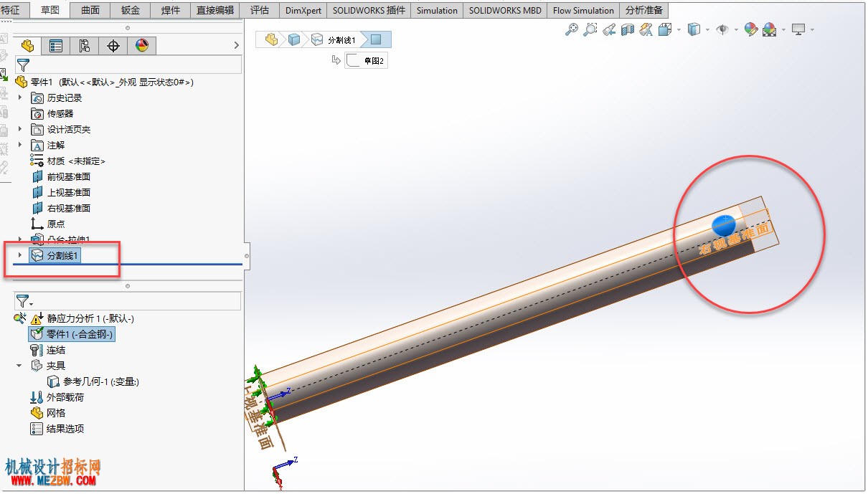Expand the 历史记录 tree node
Viewport: 868px width, 494px height.
[20, 98]
